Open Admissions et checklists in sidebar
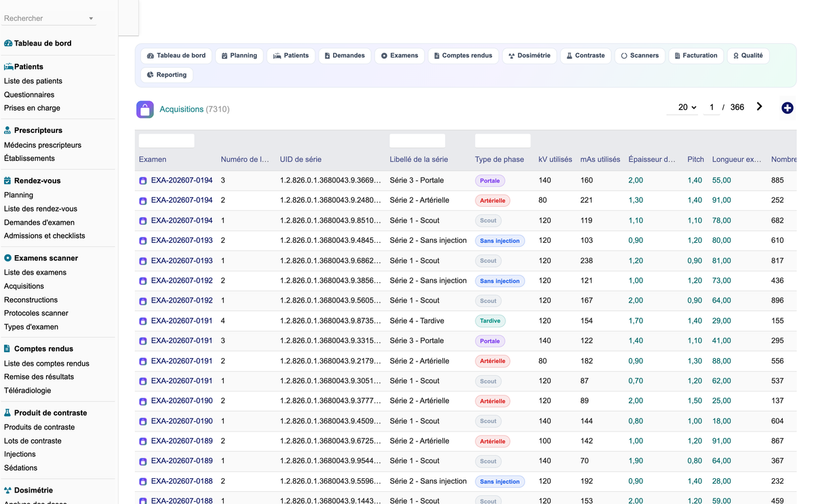Image resolution: width=814 pixels, height=504 pixels. tap(45, 236)
